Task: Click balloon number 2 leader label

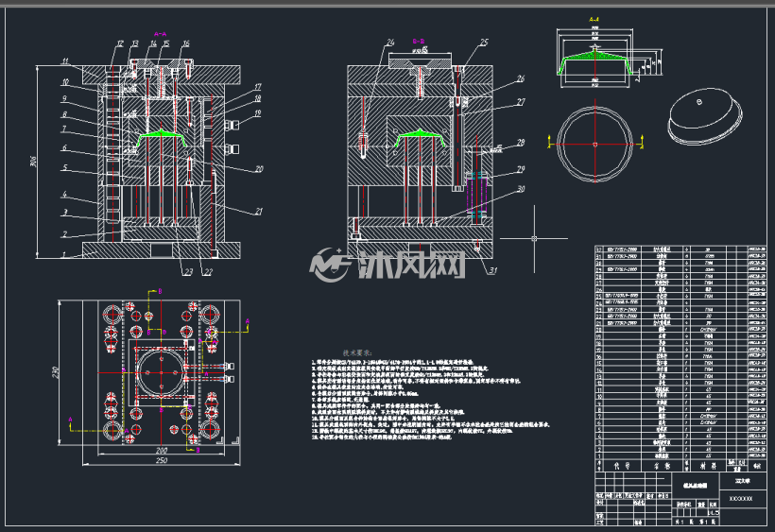Action: (x=65, y=234)
